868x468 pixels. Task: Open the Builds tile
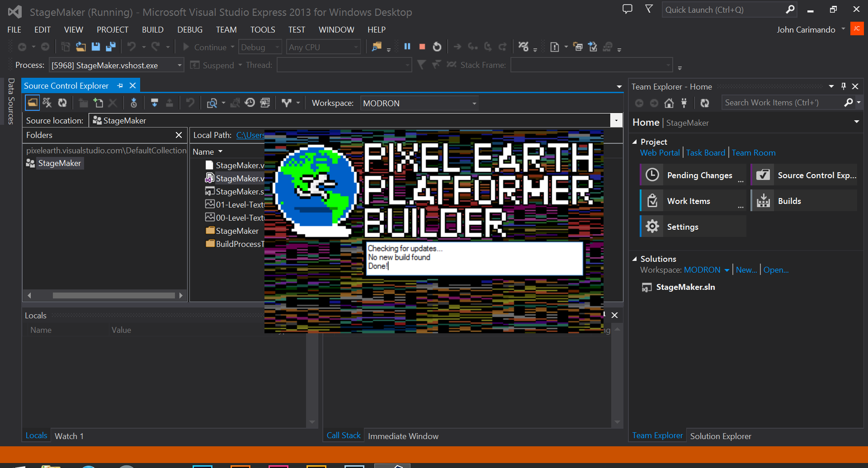[x=804, y=201]
